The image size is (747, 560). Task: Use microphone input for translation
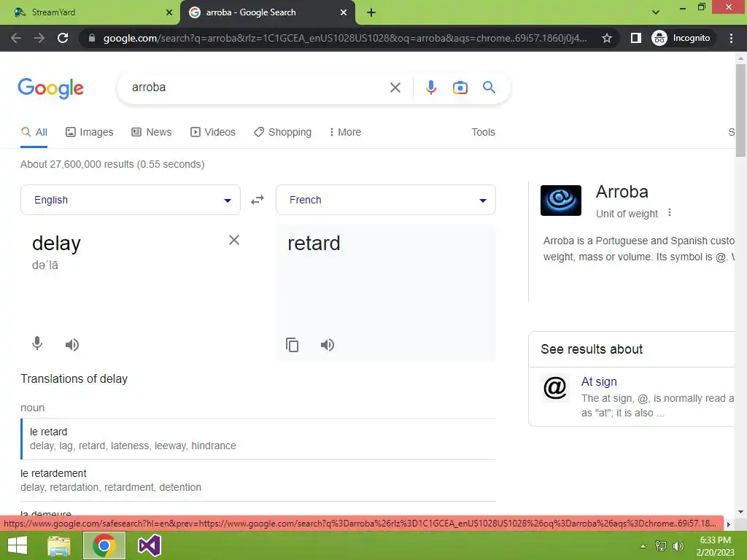tap(37, 344)
